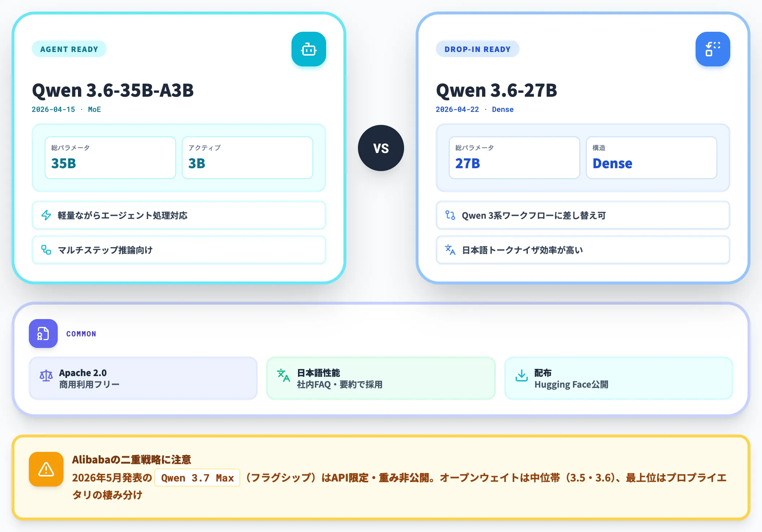
Task: Click the lightning bolt icon beside 軽量ながらエージェント処理対応
Action: click(46, 215)
